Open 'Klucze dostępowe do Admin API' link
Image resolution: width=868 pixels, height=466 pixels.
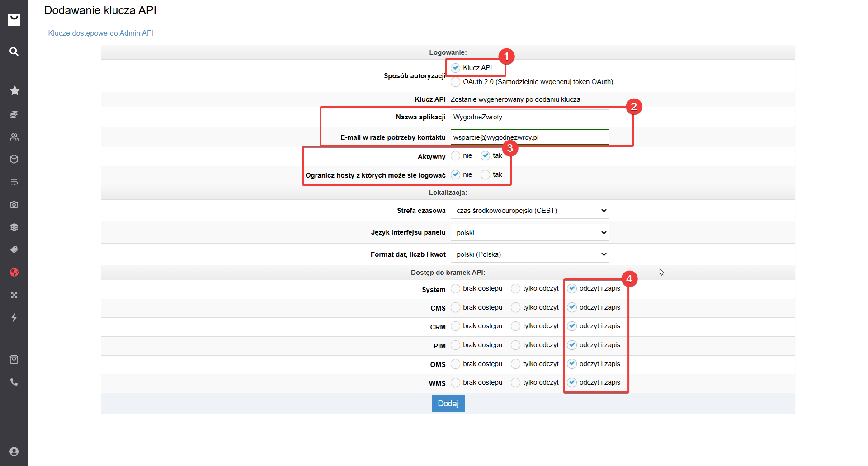point(101,33)
